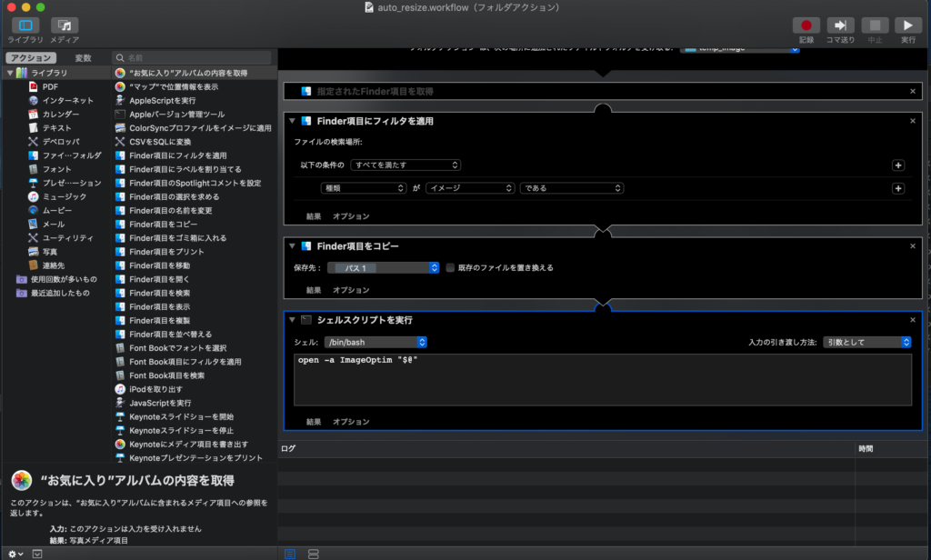Open である comparison dropdown
Screen dimensions: 931x560
(571, 188)
